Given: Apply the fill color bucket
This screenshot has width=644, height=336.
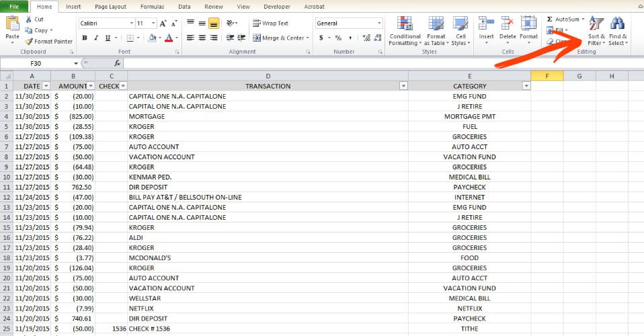Looking at the screenshot, I should point(152,38).
